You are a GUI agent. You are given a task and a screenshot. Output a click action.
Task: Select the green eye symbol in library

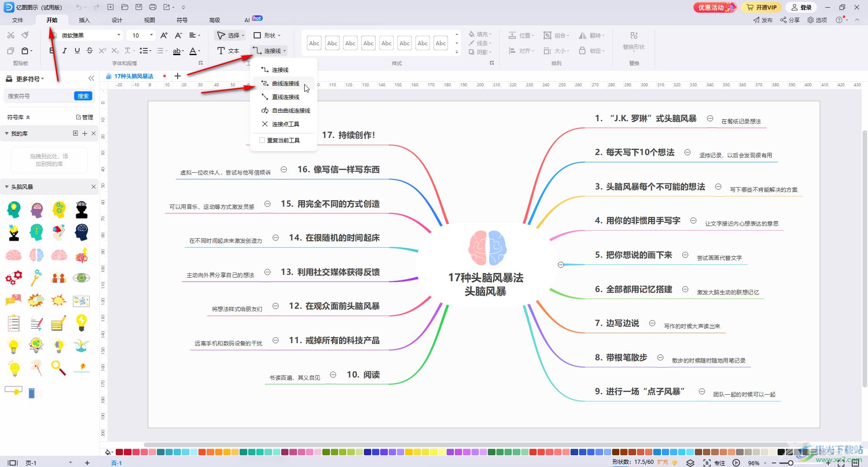coord(81,278)
